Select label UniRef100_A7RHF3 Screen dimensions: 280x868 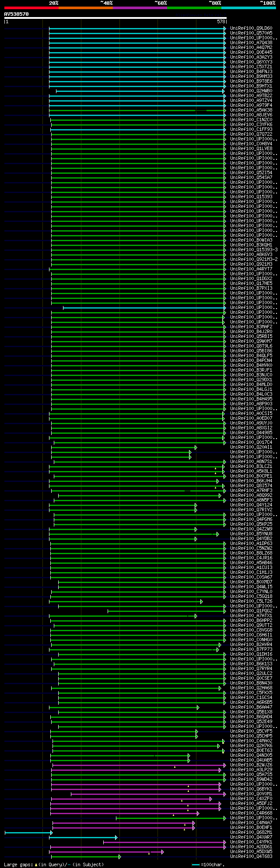pyautogui.click(x=251, y=491)
